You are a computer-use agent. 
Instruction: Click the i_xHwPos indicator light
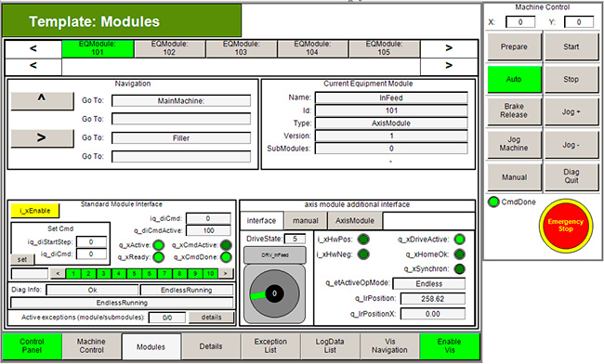(363, 240)
